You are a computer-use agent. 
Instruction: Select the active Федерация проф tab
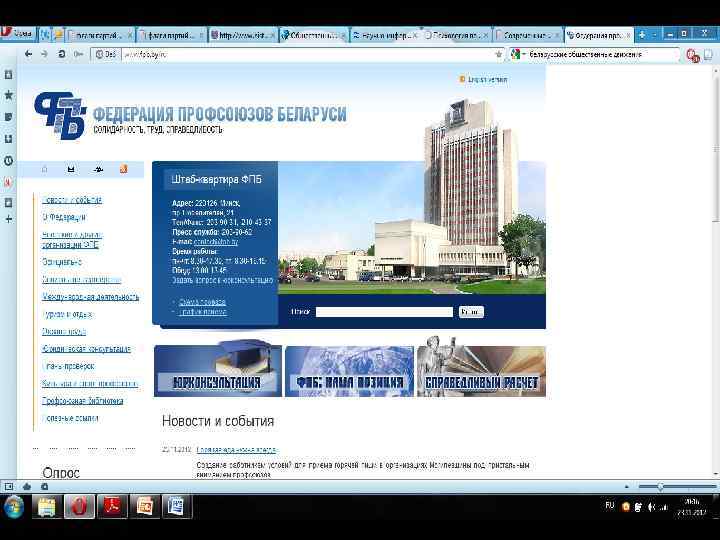tap(599, 35)
